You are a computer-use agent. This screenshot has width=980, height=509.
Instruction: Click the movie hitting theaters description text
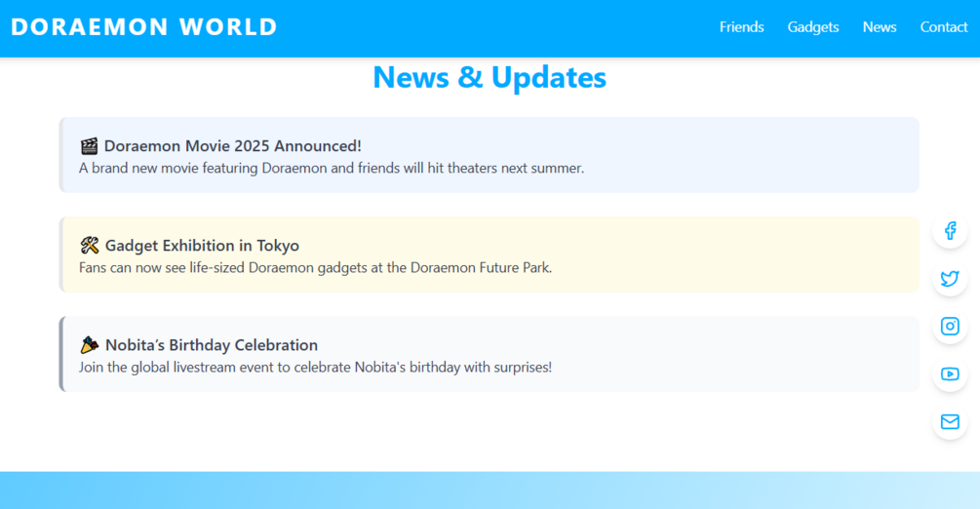coord(332,169)
